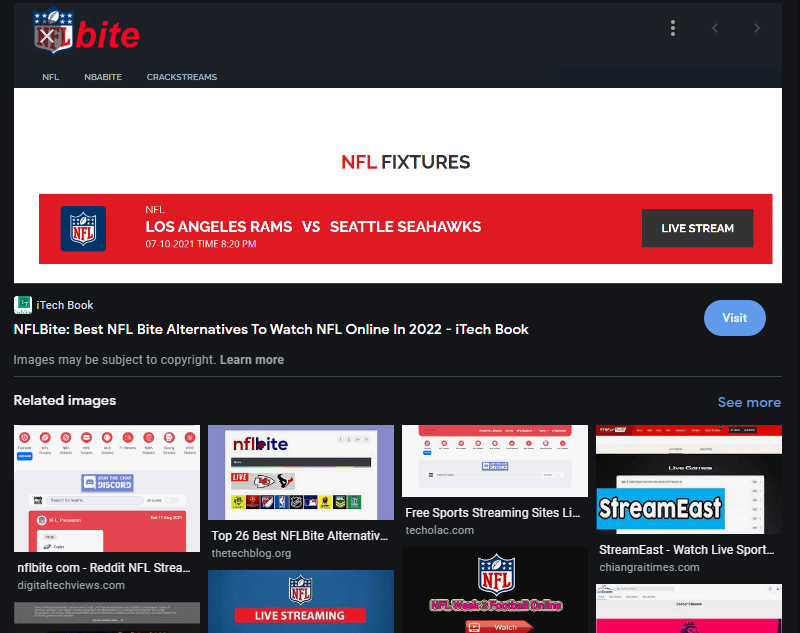Screen dimensions: 800x633
Task: Open the StreamEast related image thumbnail
Action: tap(689, 479)
